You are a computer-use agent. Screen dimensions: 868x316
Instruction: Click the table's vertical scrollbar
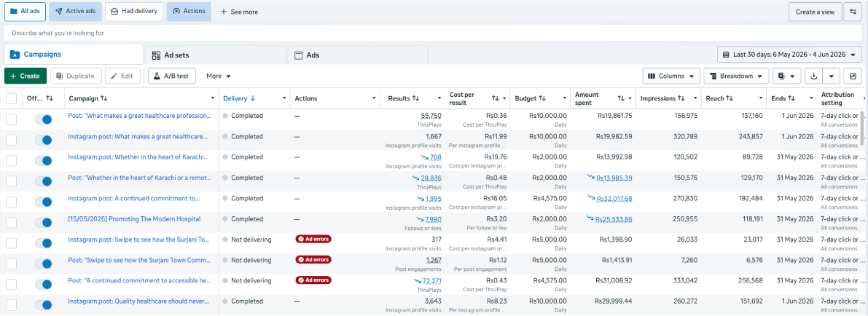click(x=861, y=127)
